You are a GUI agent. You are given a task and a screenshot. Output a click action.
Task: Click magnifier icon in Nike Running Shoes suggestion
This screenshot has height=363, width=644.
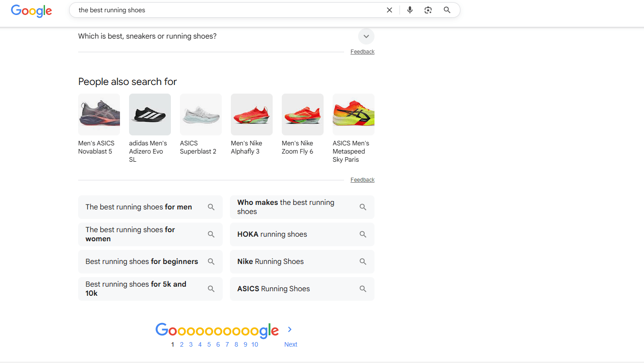point(363,262)
